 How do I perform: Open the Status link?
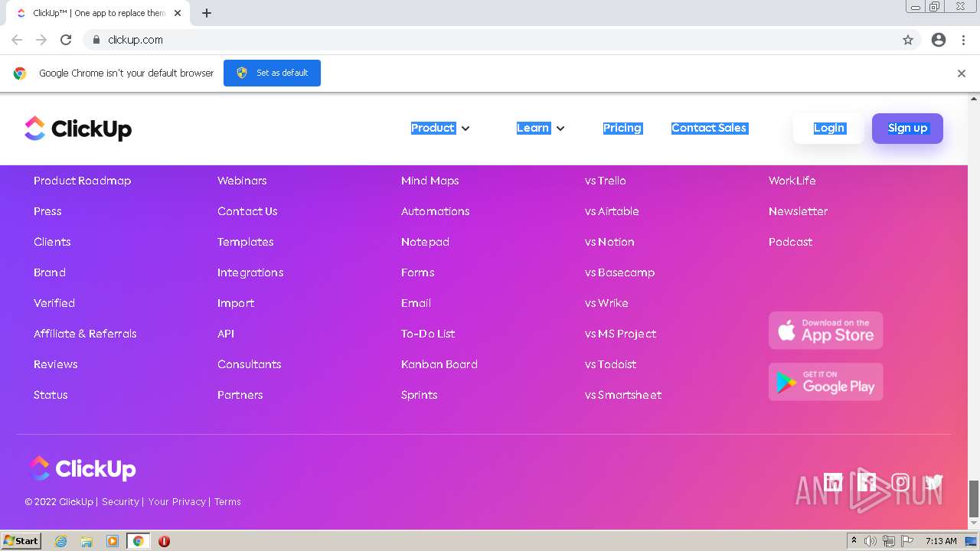(x=51, y=395)
